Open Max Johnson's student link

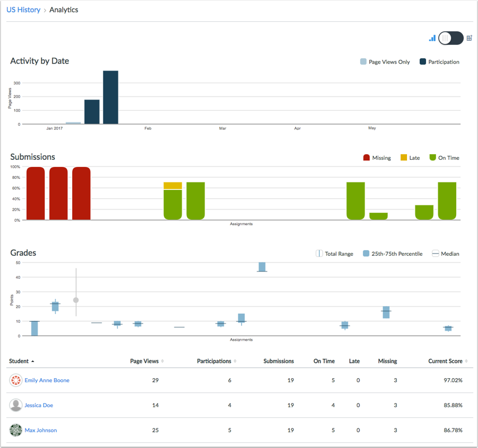click(x=41, y=431)
